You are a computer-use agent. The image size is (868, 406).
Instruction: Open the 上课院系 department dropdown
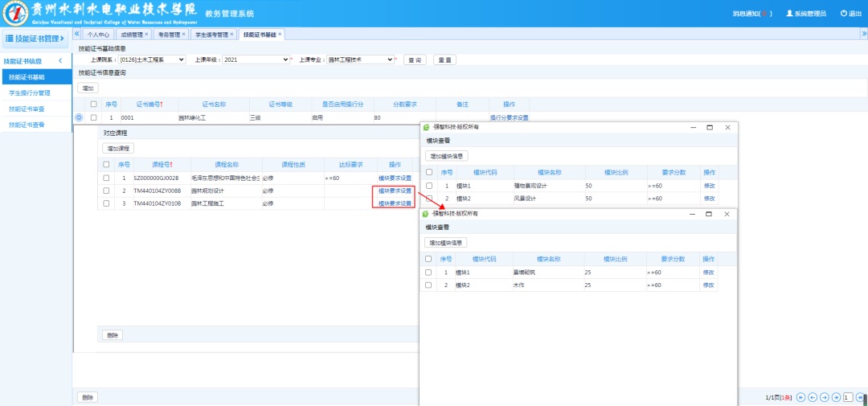click(x=152, y=59)
